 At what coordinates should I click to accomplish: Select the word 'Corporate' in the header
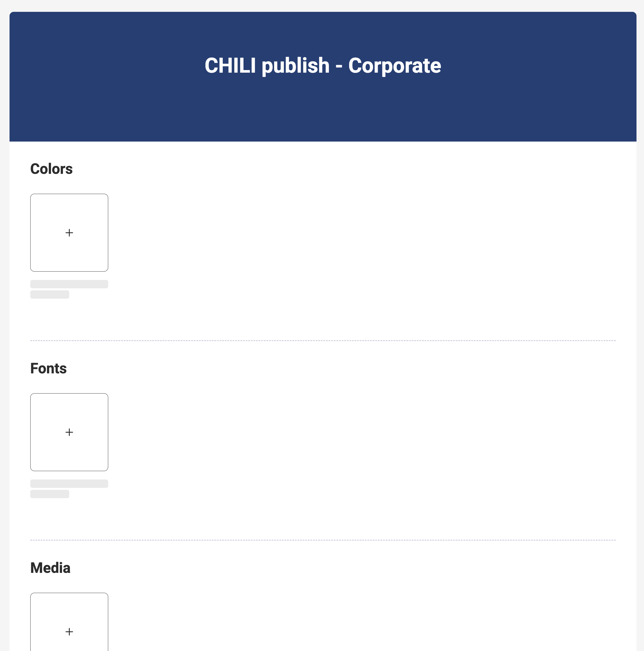point(394,65)
